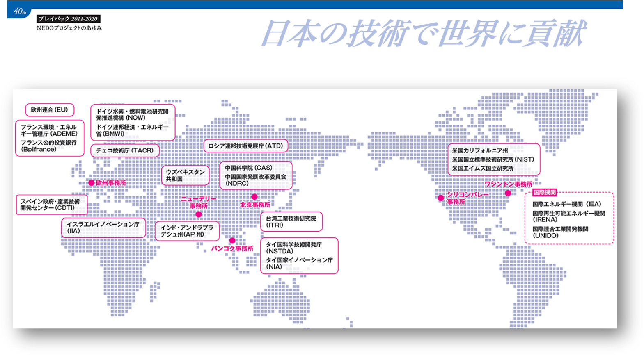644x355 pixels.
Task: Select the 欧州連合 (EU) label box
Action: tap(50, 110)
